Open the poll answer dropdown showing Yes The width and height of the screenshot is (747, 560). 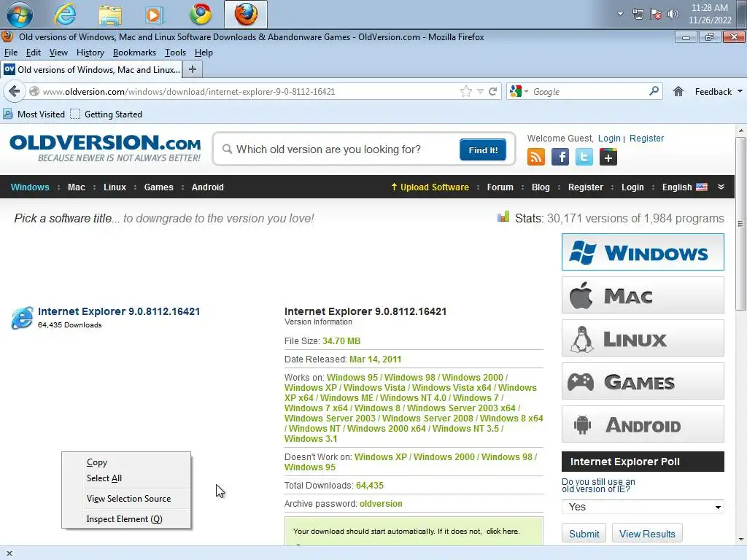click(x=643, y=507)
